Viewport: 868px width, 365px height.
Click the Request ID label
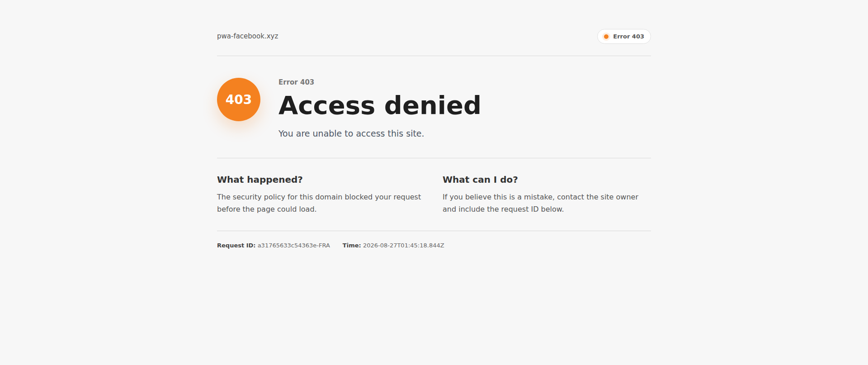[x=236, y=246]
